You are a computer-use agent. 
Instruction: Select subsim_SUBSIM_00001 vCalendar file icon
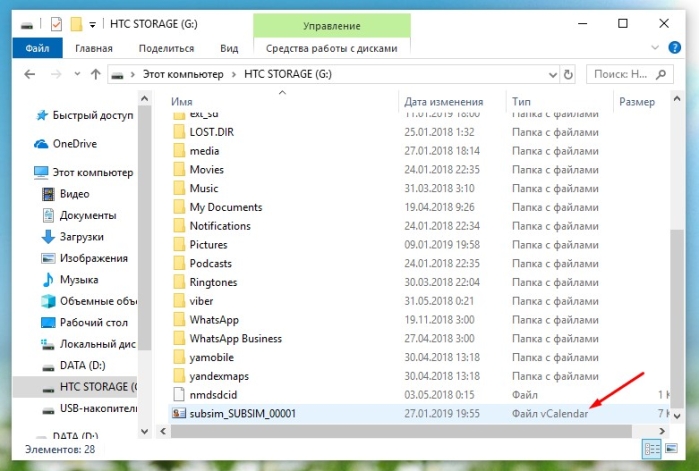pos(179,414)
